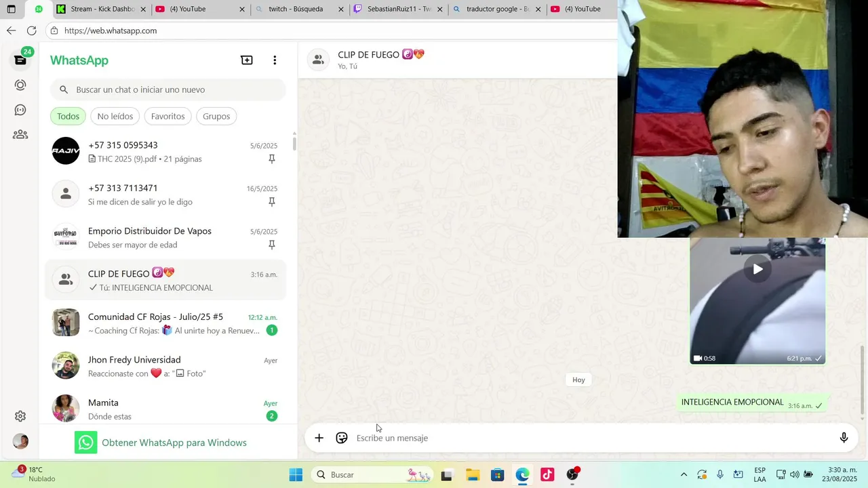Click the conversation scrollbar

click(x=863, y=380)
